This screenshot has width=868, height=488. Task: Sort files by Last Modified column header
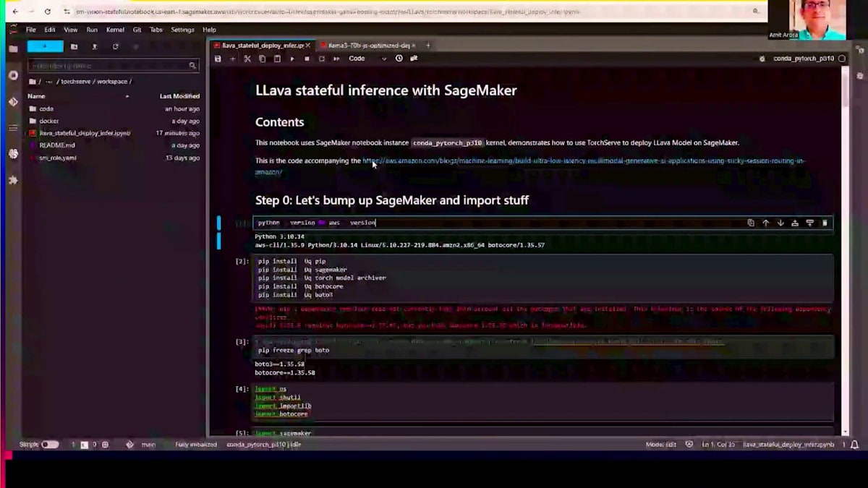point(179,96)
